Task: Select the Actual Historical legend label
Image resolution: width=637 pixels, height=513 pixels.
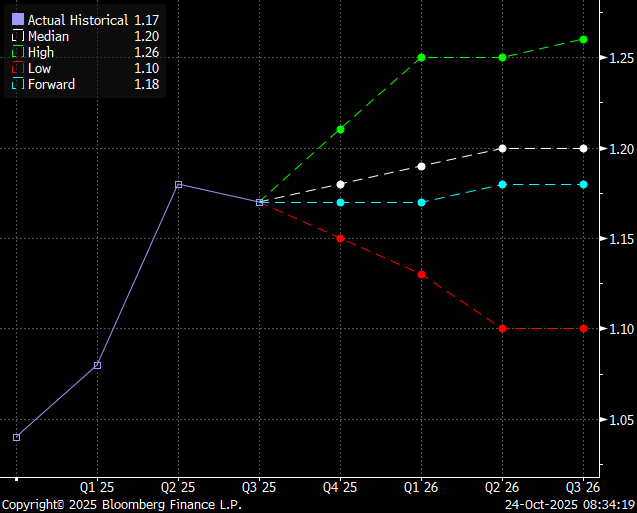Action: pos(77,20)
